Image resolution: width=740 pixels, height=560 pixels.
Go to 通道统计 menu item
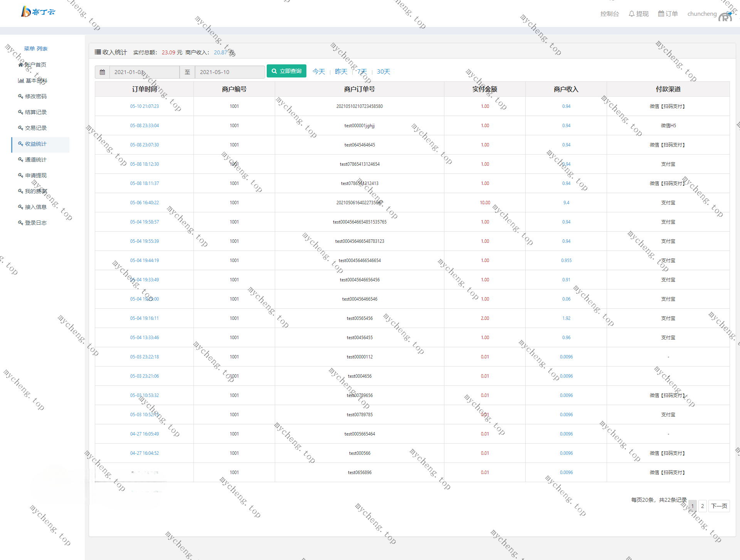point(35,160)
